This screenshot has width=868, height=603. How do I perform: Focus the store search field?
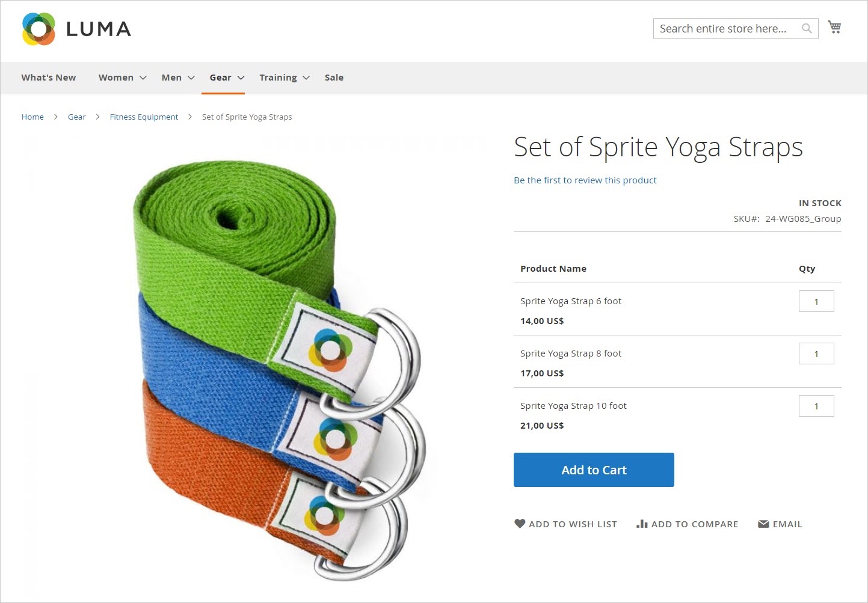coord(725,28)
